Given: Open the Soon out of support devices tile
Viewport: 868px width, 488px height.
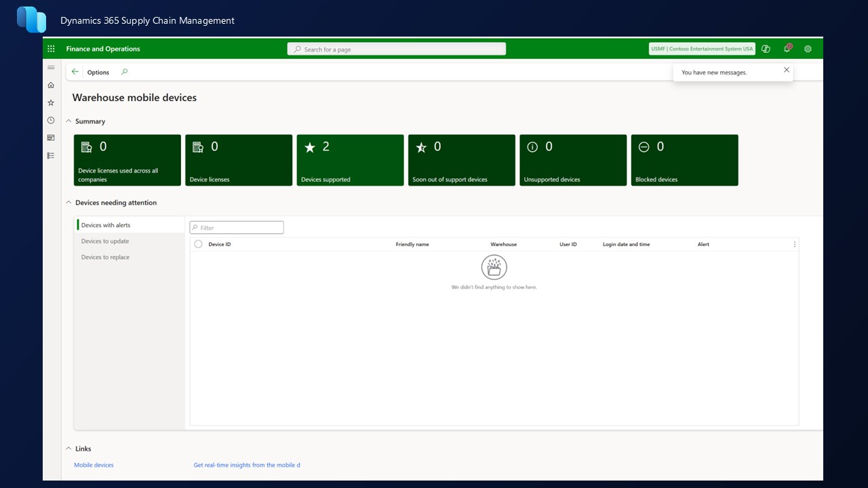Looking at the screenshot, I should pos(462,160).
